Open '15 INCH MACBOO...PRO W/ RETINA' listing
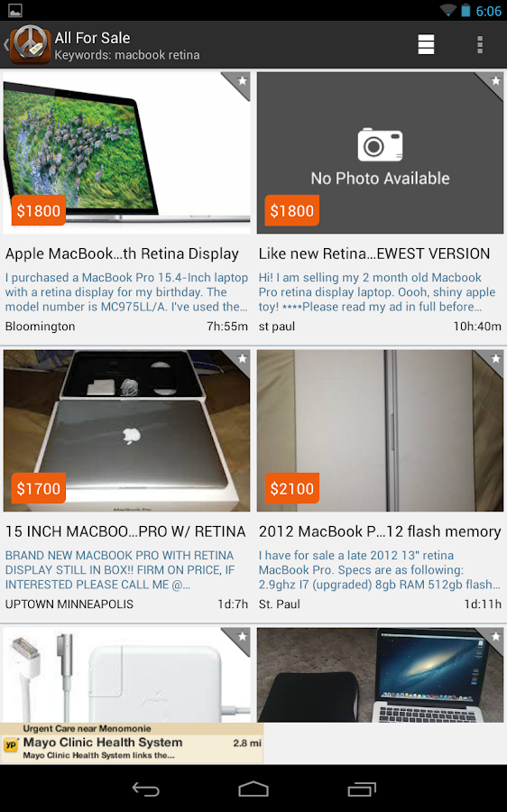Screen dimensions: 507x812 (125, 531)
